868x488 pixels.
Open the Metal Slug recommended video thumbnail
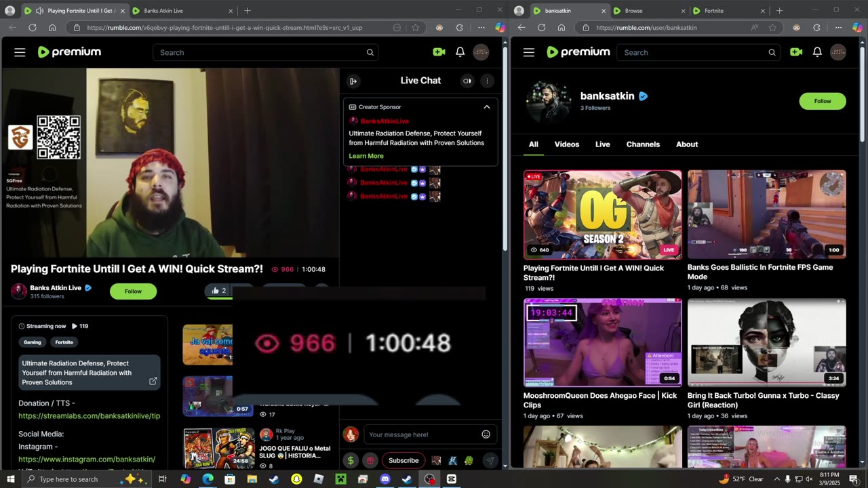(218, 447)
